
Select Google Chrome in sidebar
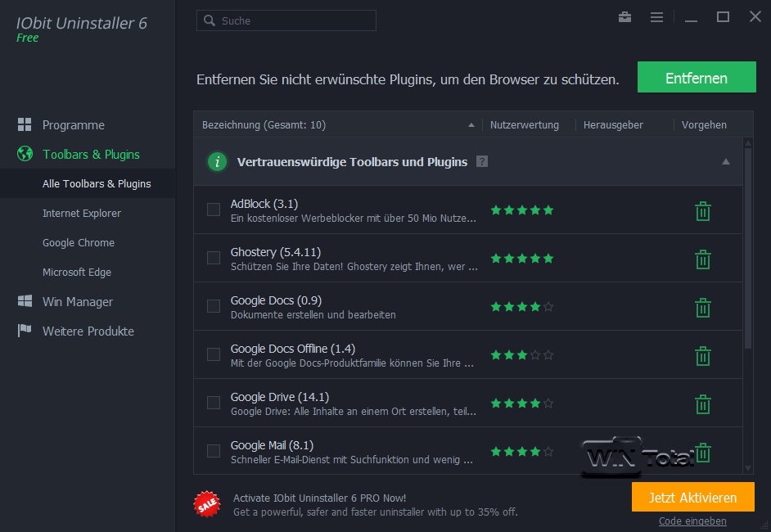(x=78, y=243)
